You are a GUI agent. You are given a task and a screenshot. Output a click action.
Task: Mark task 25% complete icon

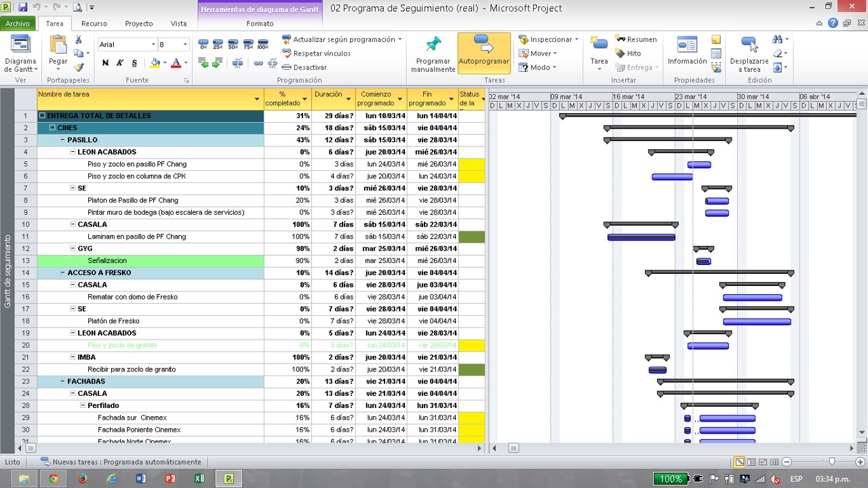click(218, 44)
